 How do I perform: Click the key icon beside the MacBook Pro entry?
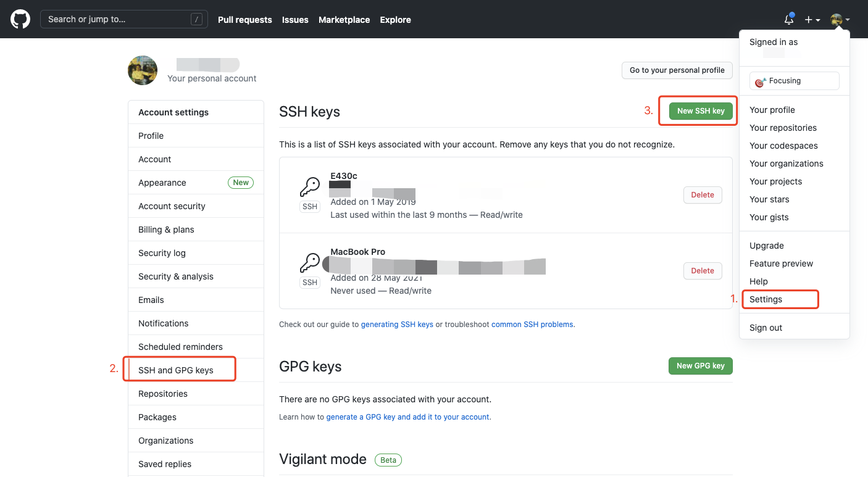(310, 261)
